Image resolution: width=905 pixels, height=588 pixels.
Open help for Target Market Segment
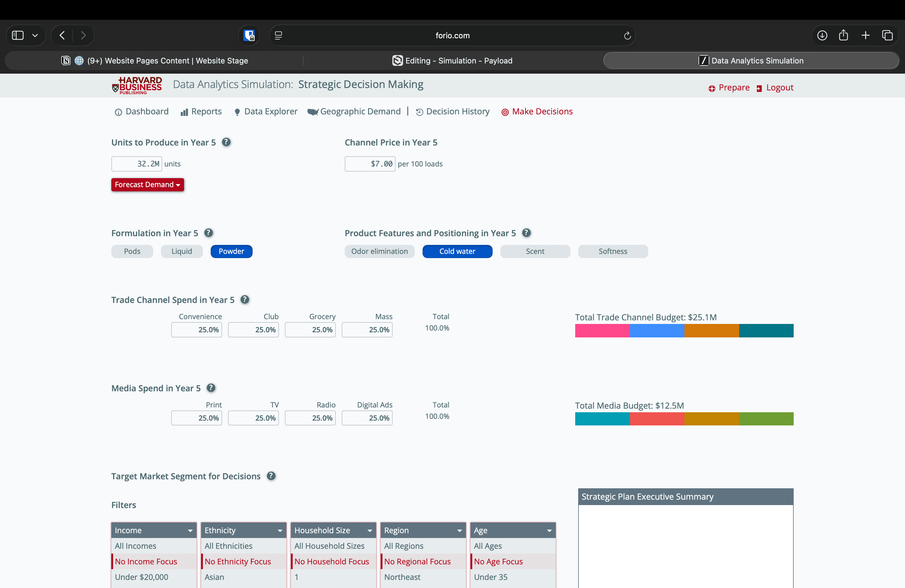[x=271, y=476]
